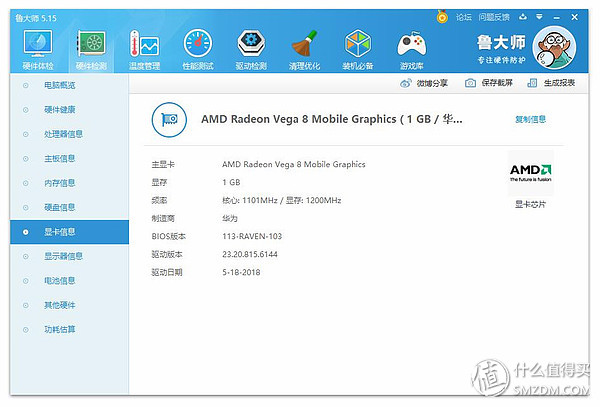Click driver date 5-18-2018

pos(241,272)
